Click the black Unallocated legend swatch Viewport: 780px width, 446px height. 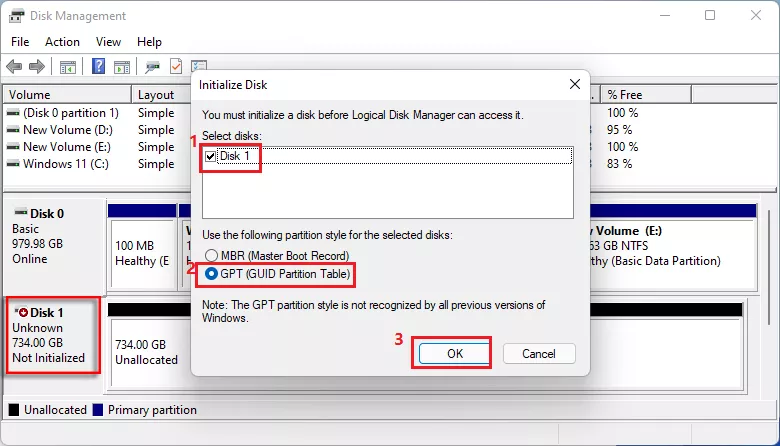point(14,410)
